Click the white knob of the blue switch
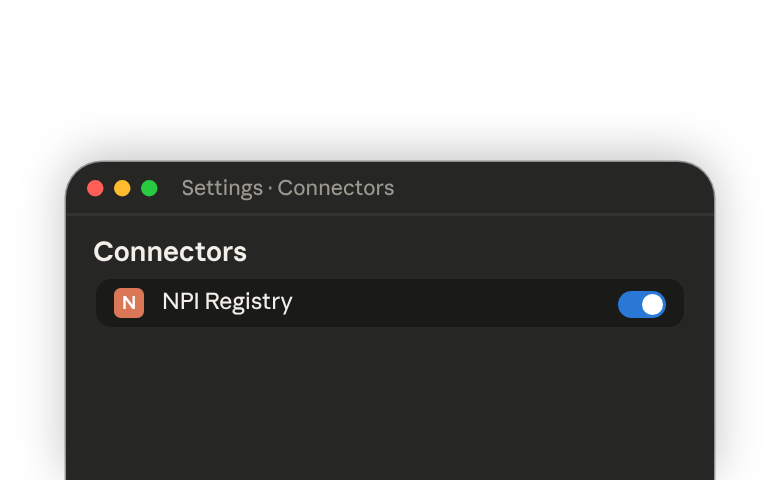The image size is (780, 480). pos(653,304)
